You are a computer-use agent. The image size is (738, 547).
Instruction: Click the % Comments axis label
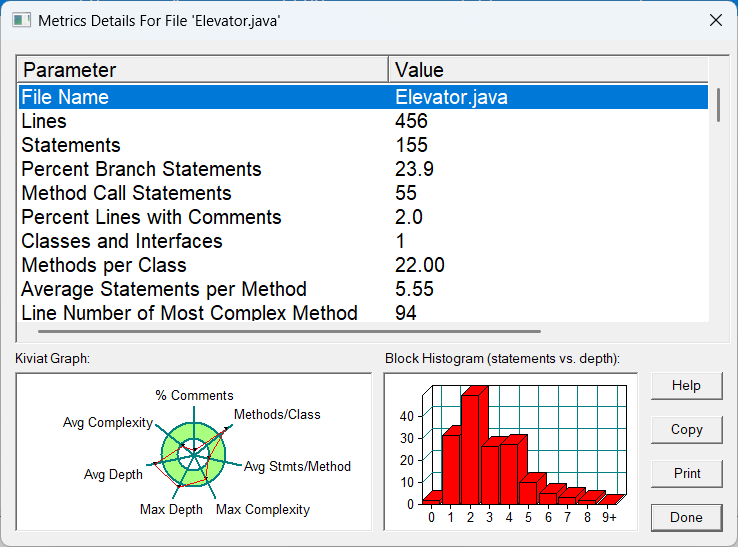pyautogui.click(x=194, y=395)
